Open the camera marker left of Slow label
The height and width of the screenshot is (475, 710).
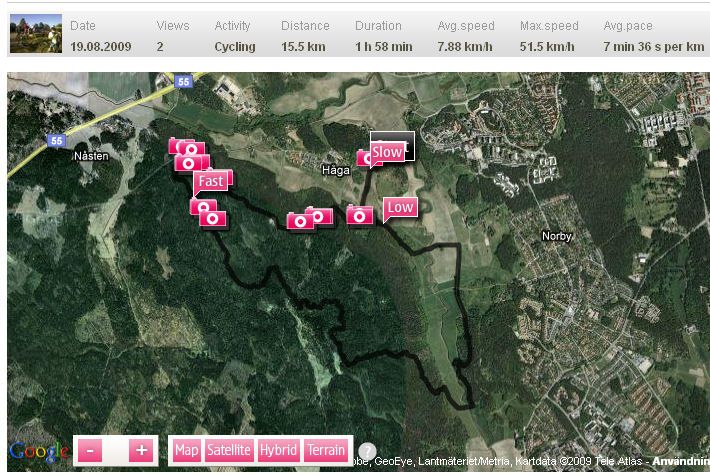pyautogui.click(x=366, y=158)
